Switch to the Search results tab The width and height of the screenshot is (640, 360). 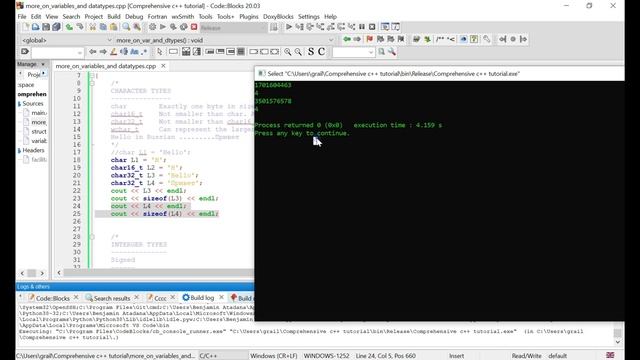111,298
